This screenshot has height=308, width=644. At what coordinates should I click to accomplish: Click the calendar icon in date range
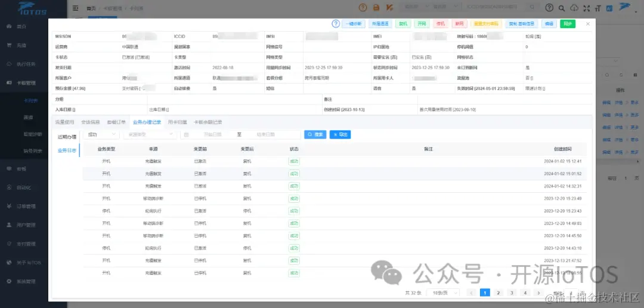tap(186, 134)
